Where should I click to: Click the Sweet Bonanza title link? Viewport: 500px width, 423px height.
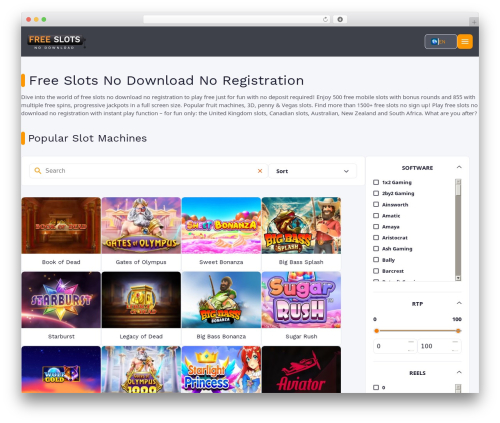(x=221, y=262)
